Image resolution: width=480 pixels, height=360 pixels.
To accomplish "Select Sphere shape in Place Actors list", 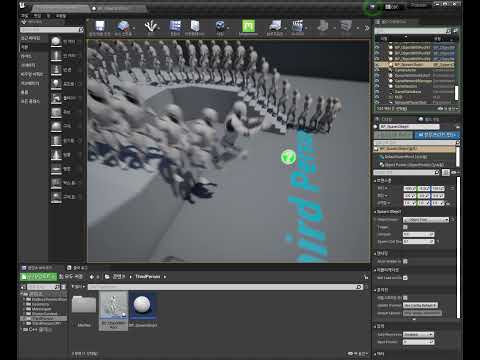I will click(x=65, y=126).
